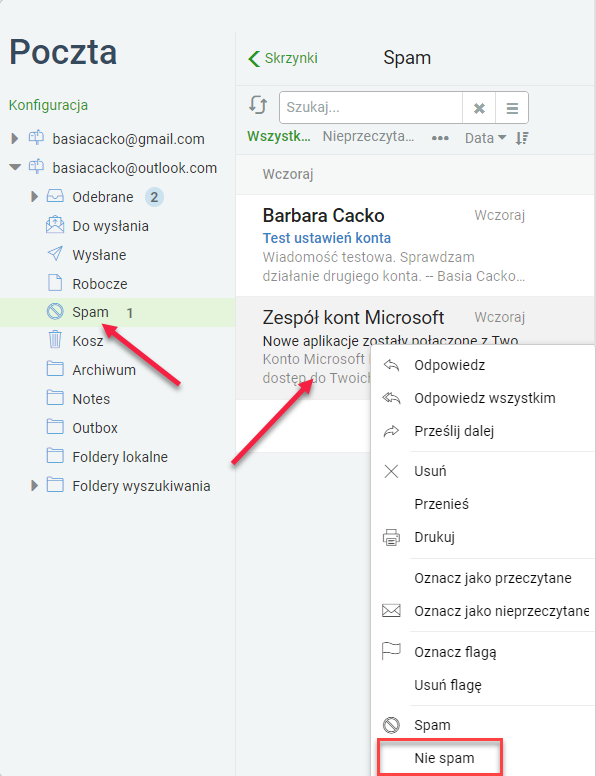Clear the search field with X icon
Viewport: 596px width, 776px height.
[x=479, y=107]
